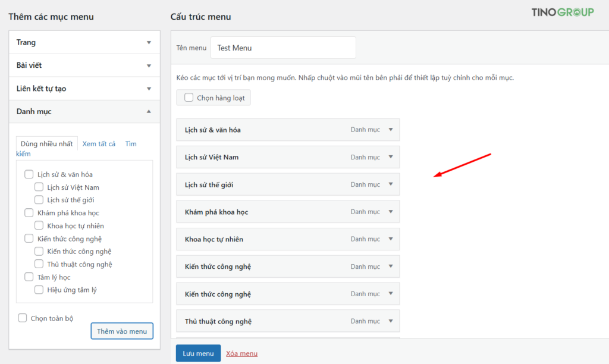Click the Xóa menu link
The image size is (609, 364).
241,353
